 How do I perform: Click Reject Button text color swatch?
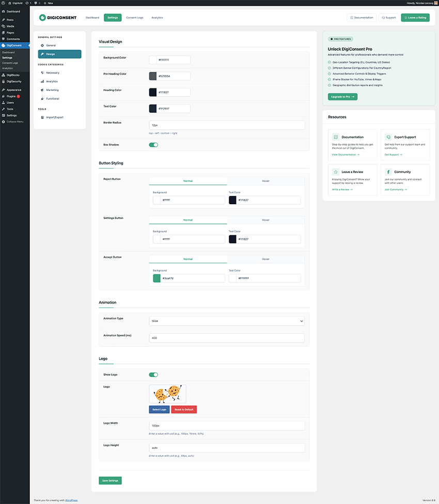click(232, 200)
